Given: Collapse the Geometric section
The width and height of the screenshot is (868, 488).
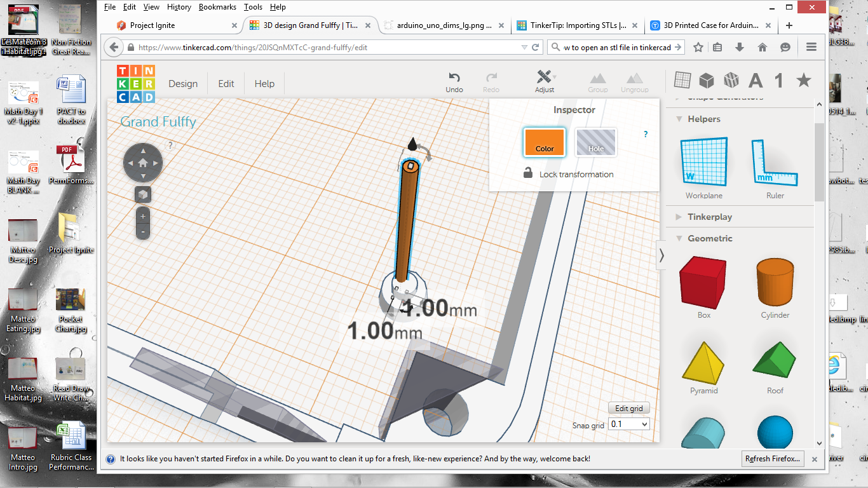Looking at the screenshot, I should point(679,238).
